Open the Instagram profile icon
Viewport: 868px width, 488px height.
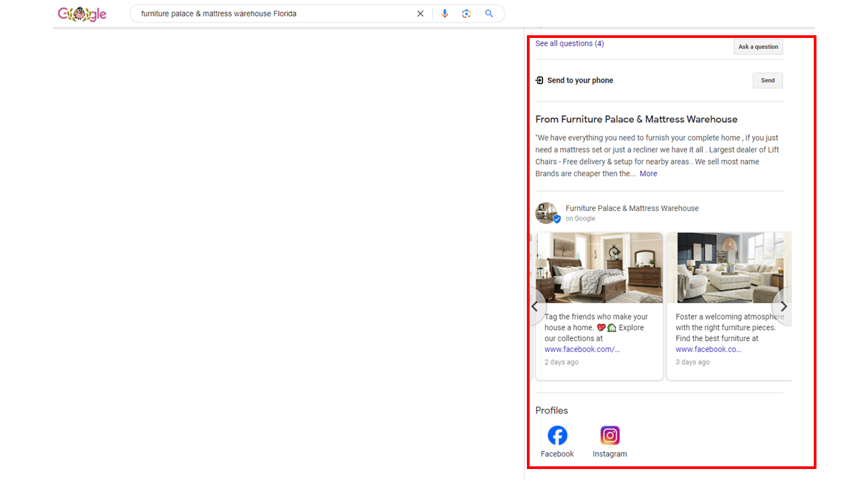[610, 436]
